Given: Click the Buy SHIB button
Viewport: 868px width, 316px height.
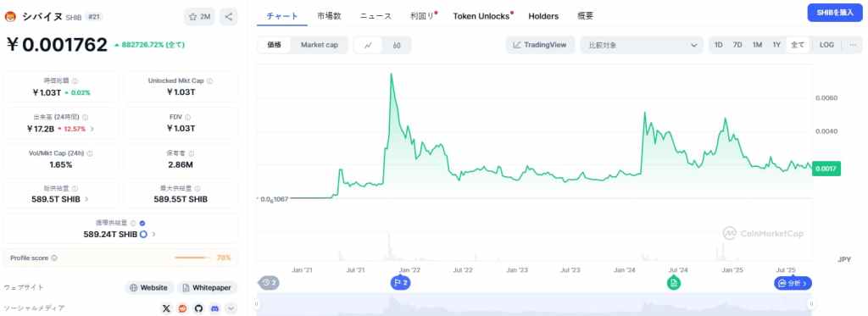Looking at the screenshot, I should tap(835, 12).
